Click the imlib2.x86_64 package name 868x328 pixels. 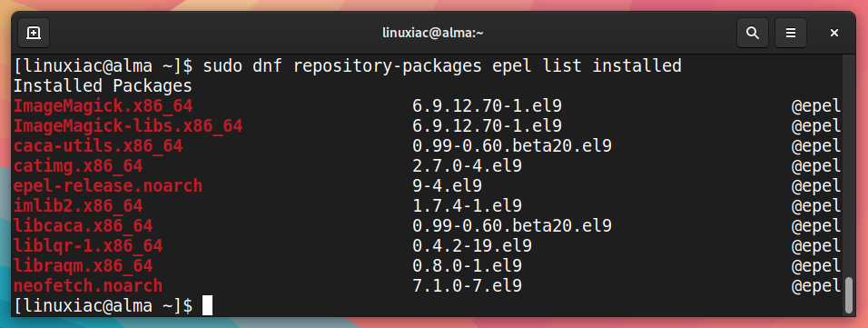(78, 205)
